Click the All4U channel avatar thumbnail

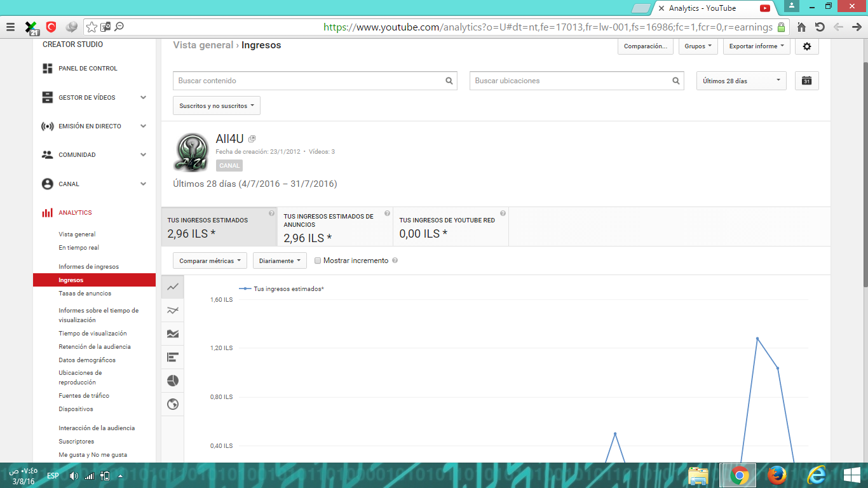[191, 151]
